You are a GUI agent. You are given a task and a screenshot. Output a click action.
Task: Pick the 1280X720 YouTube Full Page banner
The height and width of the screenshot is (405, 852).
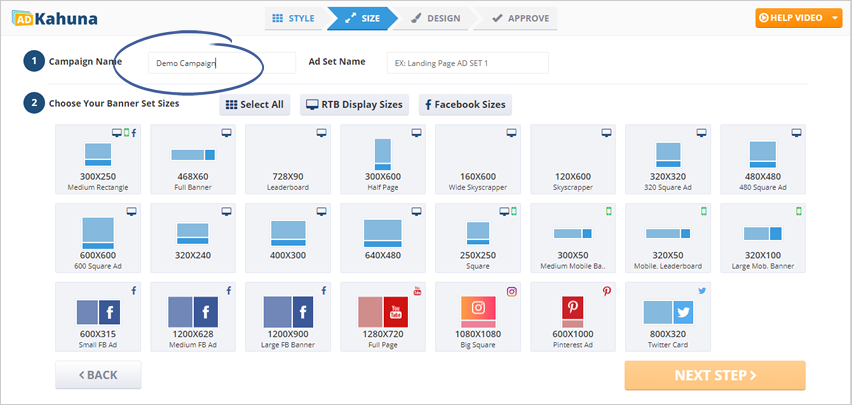click(x=382, y=320)
